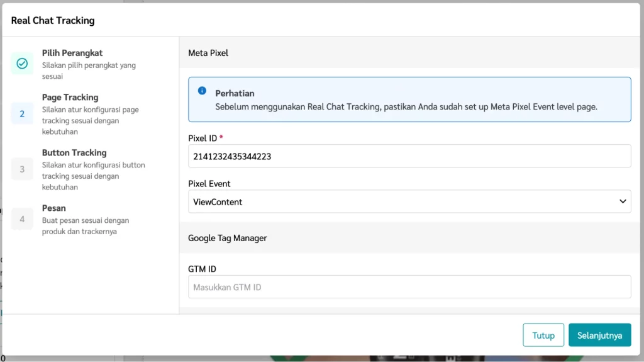Click the GTM ID input field
Screen dimensions: 644x362
[409, 286]
